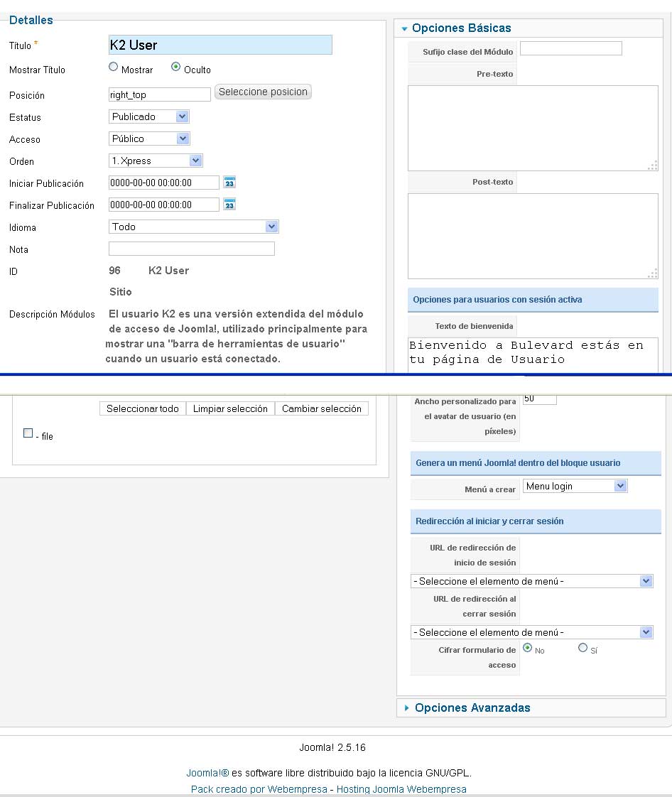Screen dimensions: 672x797
Task: Tick the '- file' checkbox
Action: click(x=28, y=433)
